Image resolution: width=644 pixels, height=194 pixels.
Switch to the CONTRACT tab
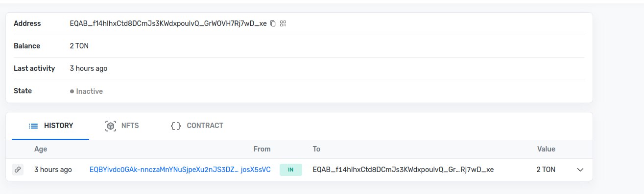click(197, 126)
